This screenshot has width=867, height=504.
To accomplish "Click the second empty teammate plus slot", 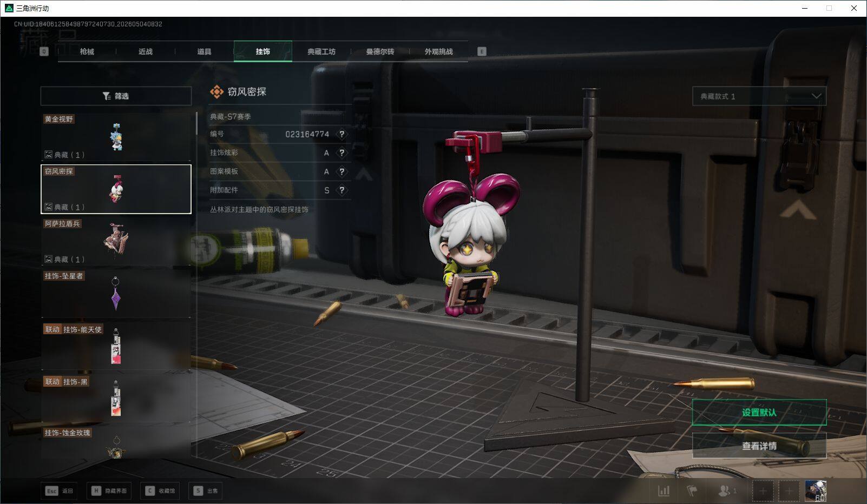I will pos(789,491).
